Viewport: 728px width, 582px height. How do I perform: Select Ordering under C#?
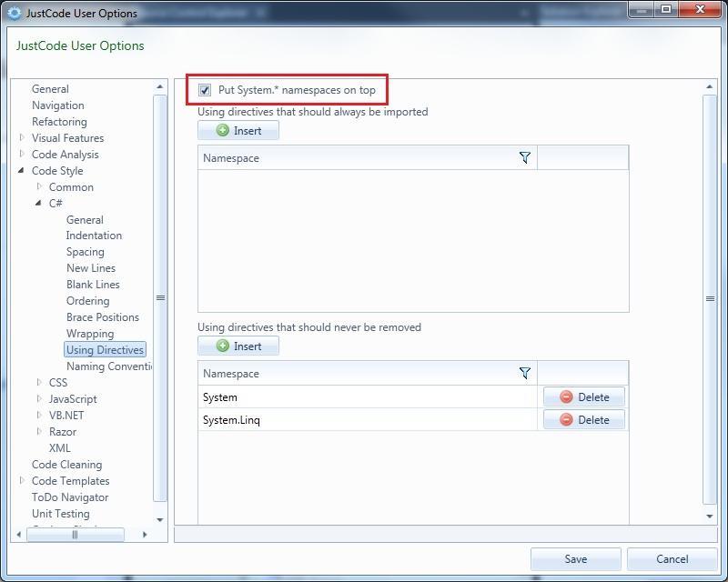coord(87,301)
